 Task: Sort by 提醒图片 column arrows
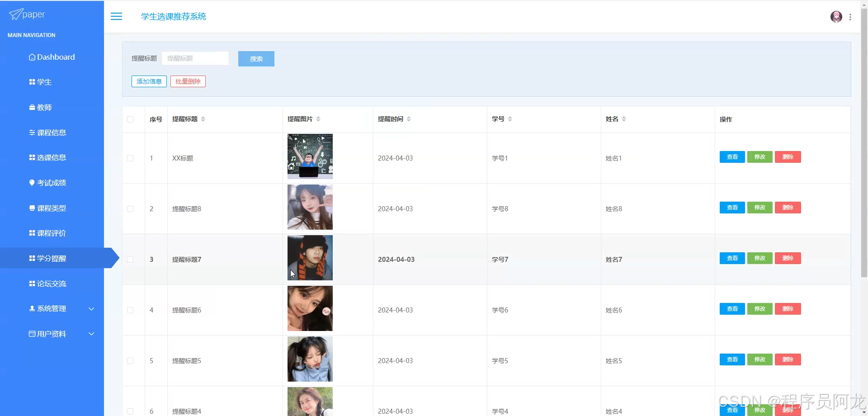point(318,119)
